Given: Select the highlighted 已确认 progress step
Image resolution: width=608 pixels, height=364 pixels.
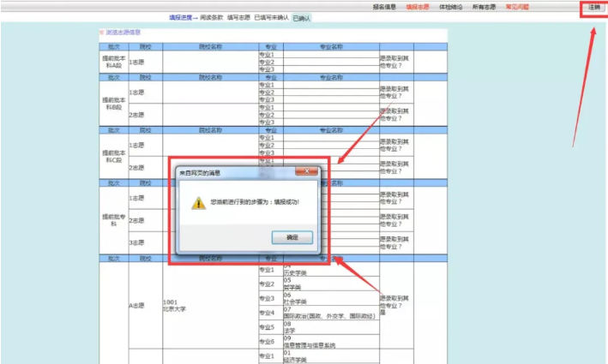Looking at the screenshot, I should 302,18.
